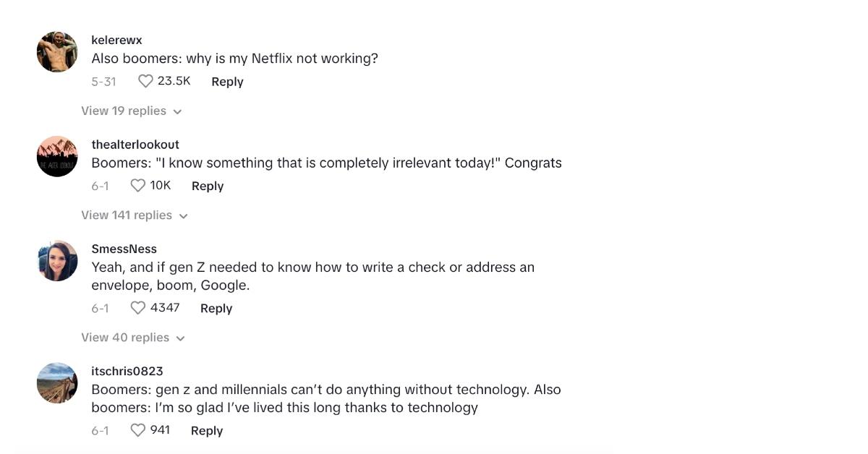Screen dimensions: 868x454
Task: Reply to kelerewx's comment
Action: pyautogui.click(x=226, y=81)
